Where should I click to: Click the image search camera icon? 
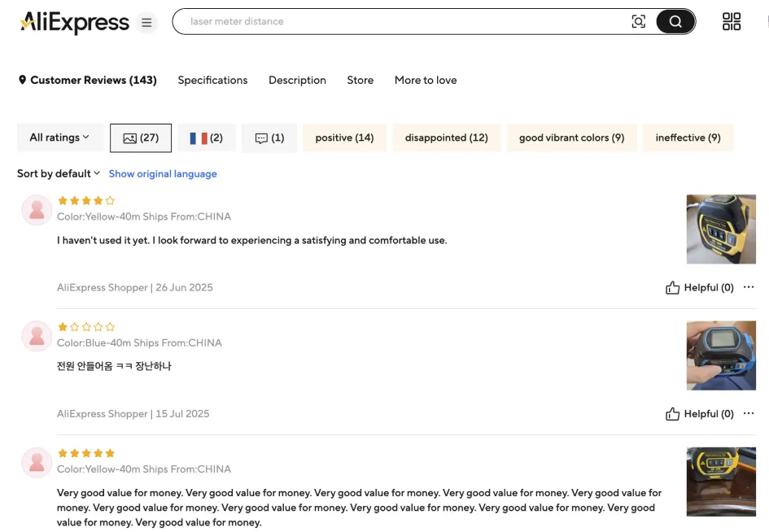pos(639,22)
